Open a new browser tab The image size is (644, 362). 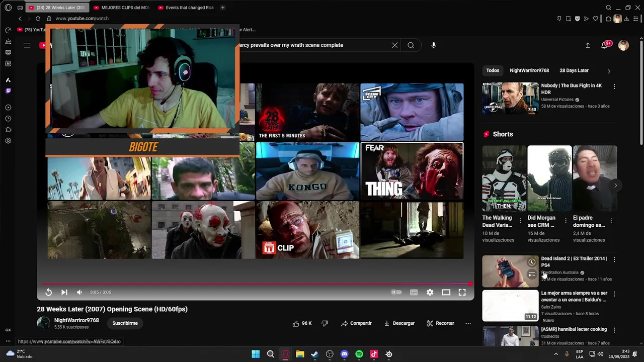223,8
